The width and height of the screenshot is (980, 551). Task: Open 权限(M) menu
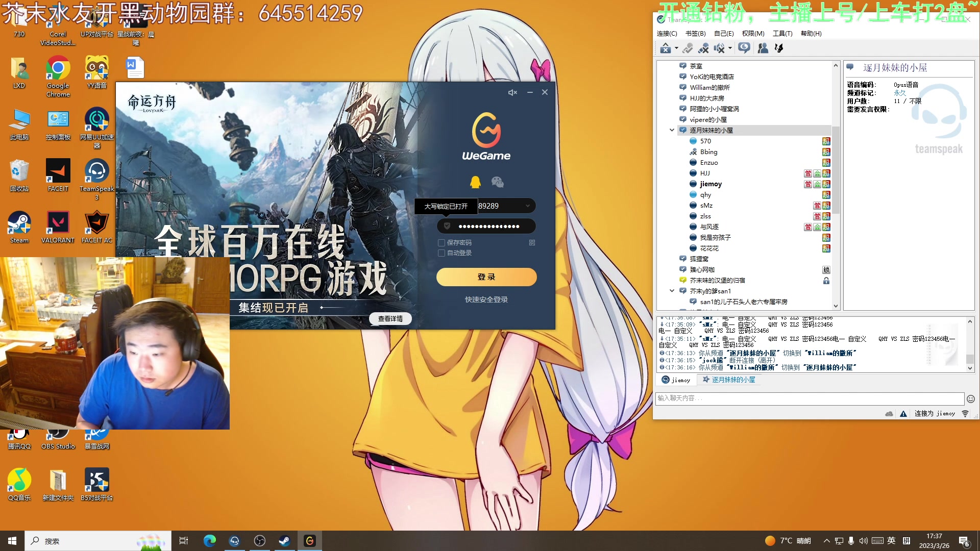click(753, 34)
